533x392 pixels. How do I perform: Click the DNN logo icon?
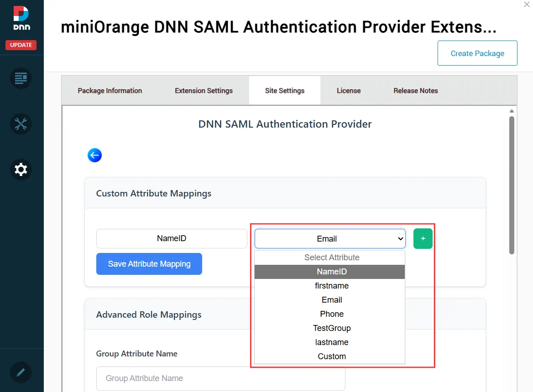click(x=21, y=18)
